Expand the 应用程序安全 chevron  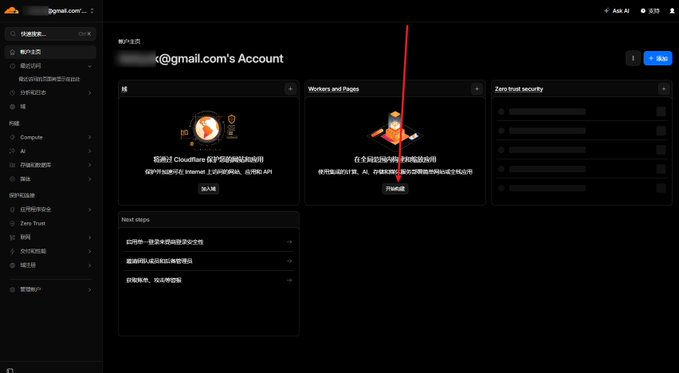[90, 210]
